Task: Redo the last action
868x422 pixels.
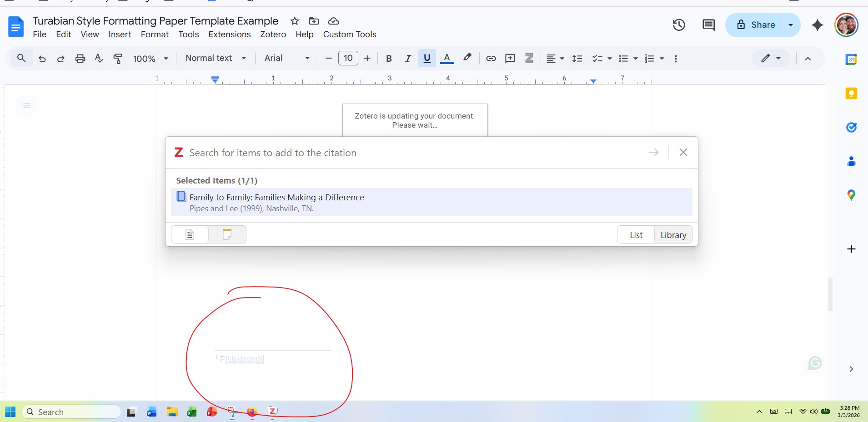Action: pyautogui.click(x=60, y=59)
